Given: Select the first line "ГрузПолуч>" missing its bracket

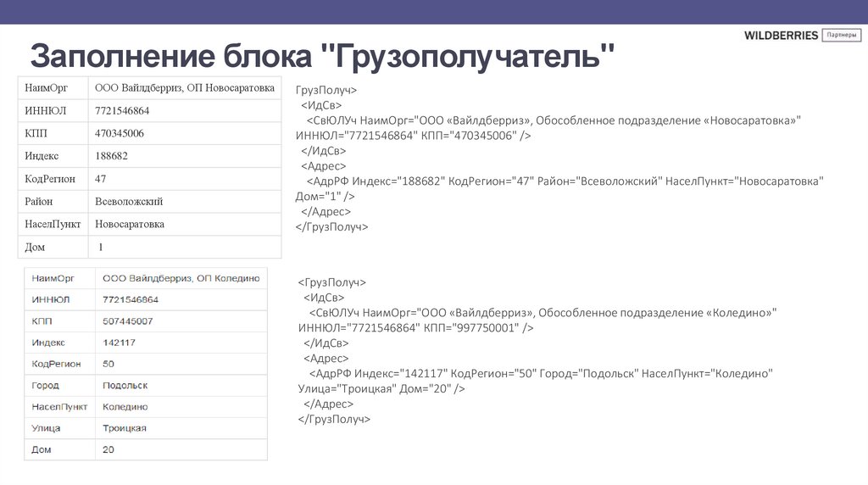Looking at the screenshot, I should (x=326, y=90).
